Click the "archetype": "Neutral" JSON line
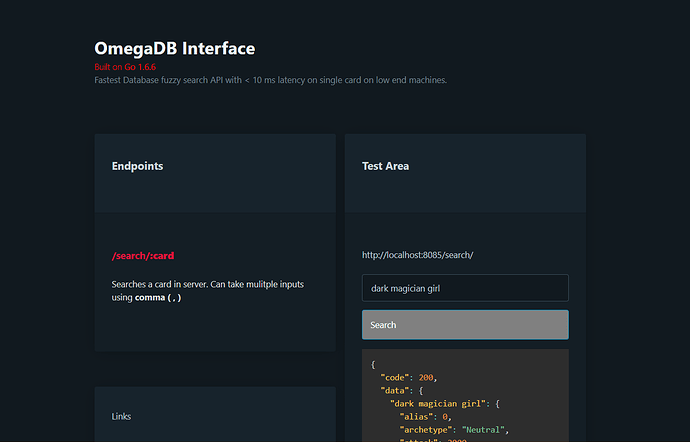The height and width of the screenshot is (442, 690). pyautogui.click(x=454, y=430)
